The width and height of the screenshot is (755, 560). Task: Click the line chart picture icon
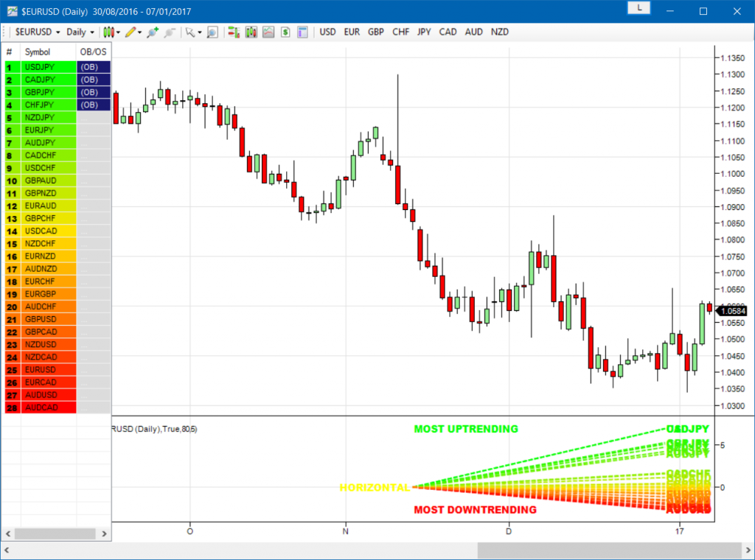268,32
